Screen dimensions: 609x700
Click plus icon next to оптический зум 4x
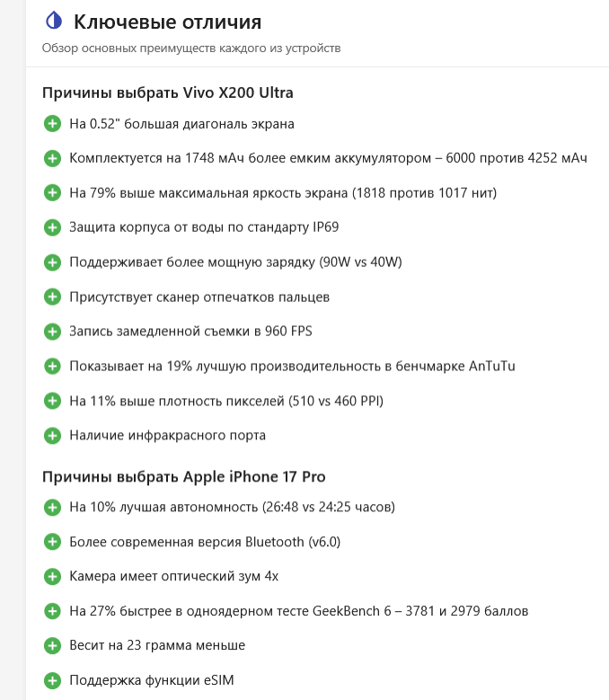click(52, 576)
